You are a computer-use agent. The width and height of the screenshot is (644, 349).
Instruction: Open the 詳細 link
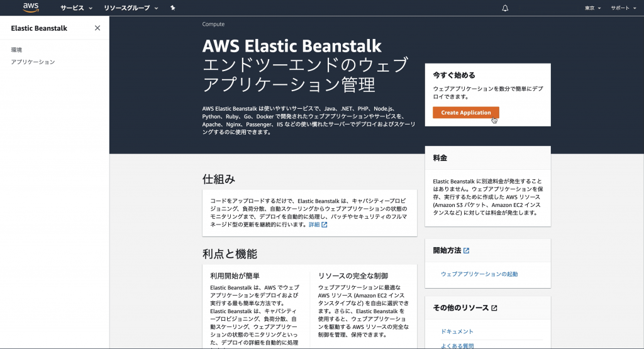tap(314, 224)
